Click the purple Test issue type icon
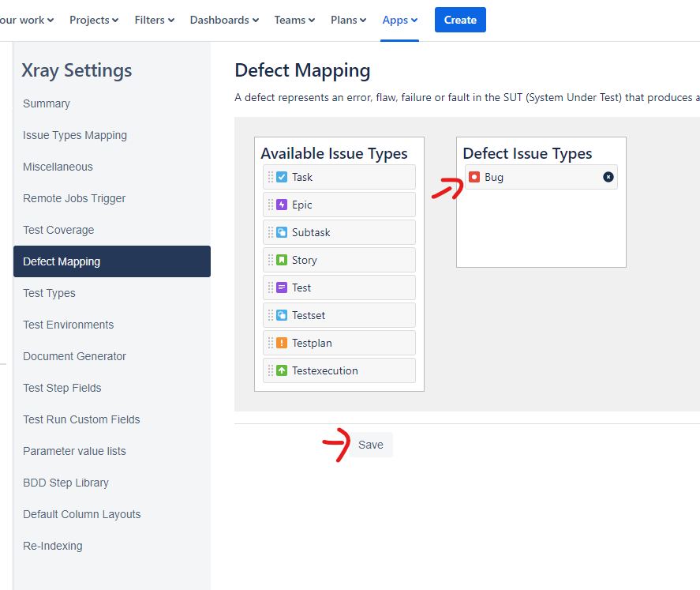Viewport: 700px width, 590px height. click(282, 288)
